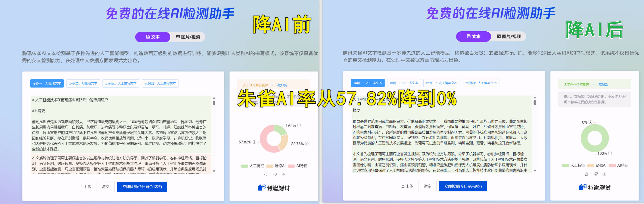The image size is (644, 204).
Task: Toggle AI特征 legend swatch in right chart
Action: pyautogui.click(x=612, y=166)
